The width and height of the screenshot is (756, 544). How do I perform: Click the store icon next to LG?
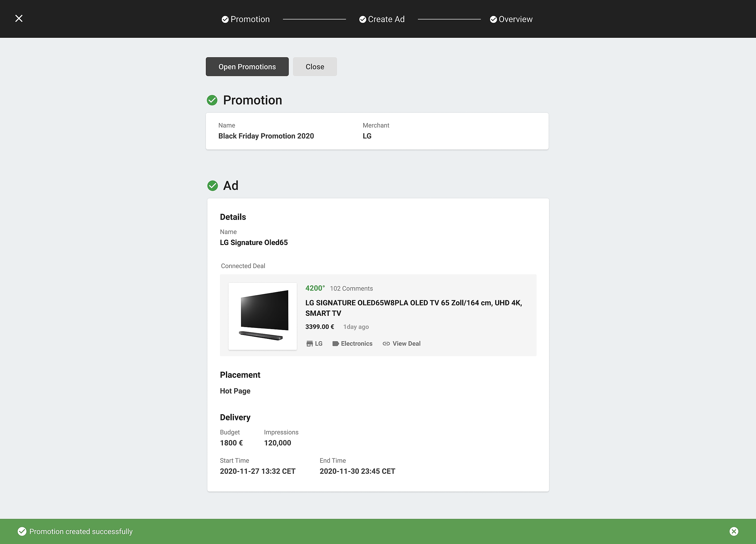(309, 344)
